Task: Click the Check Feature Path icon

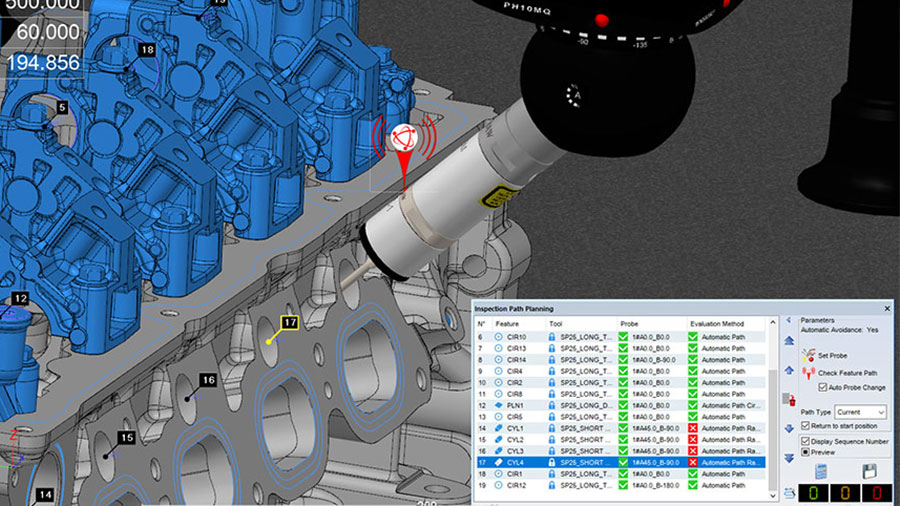Action: pos(809,373)
